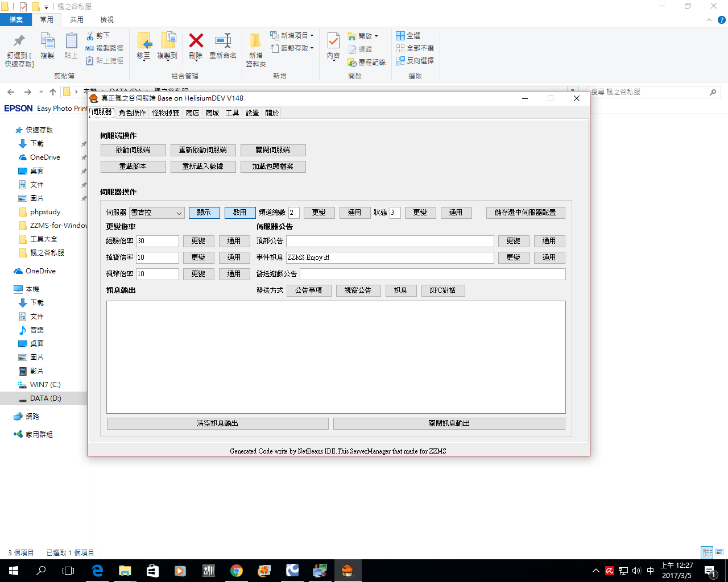The image size is (728, 582).
Task: Click the Move to (移至) icon
Action: click(144, 40)
